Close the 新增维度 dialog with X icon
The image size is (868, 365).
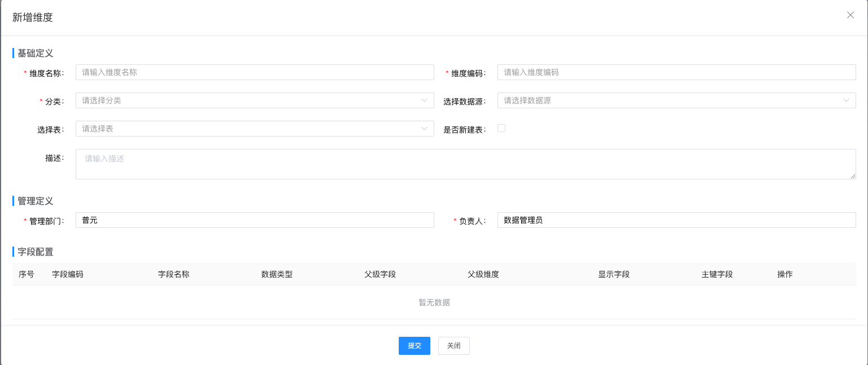(851, 15)
